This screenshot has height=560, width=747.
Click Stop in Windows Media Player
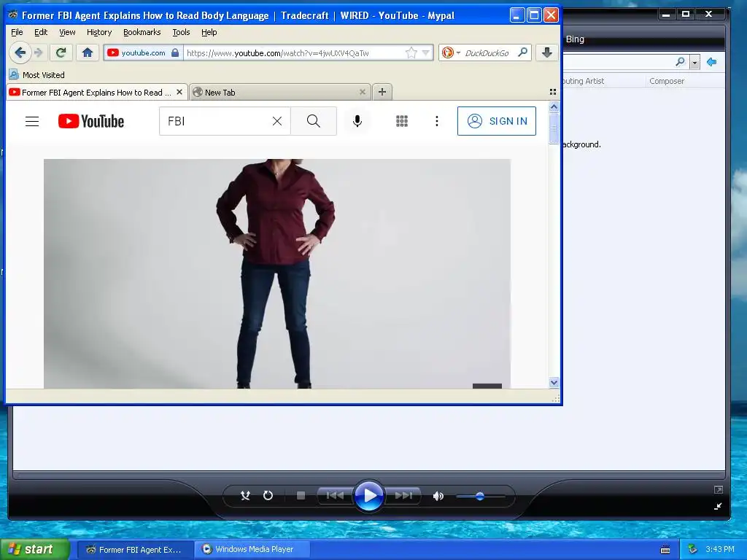coord(301,496)
